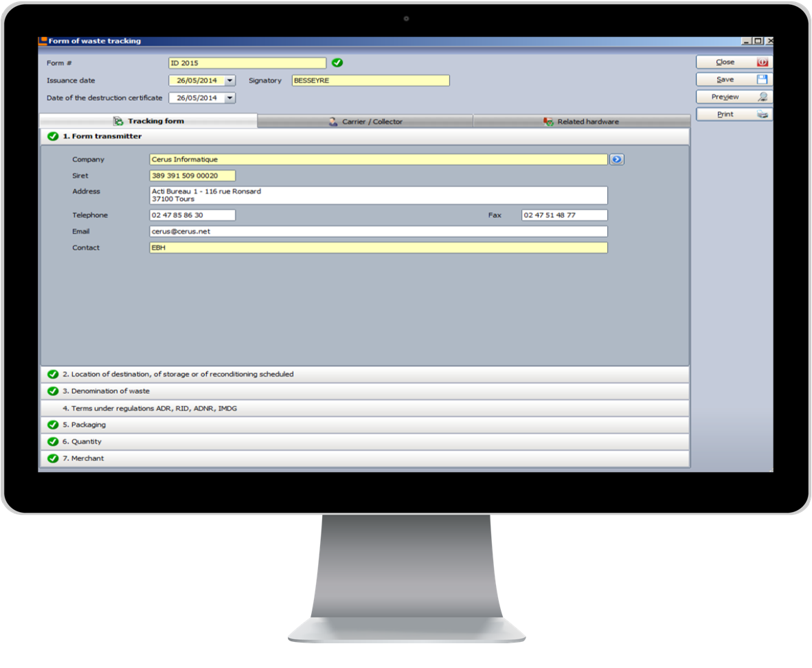The width and height of the screenshot is (812, 668).
Task: Click the Save button
Action: click(734, 79)
